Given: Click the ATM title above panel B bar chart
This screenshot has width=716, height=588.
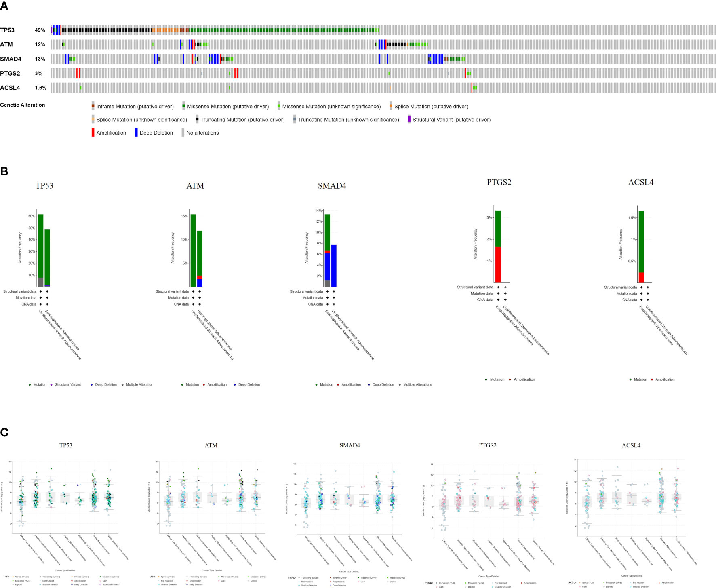Looking at the screenshot, I should coord(195,186).
